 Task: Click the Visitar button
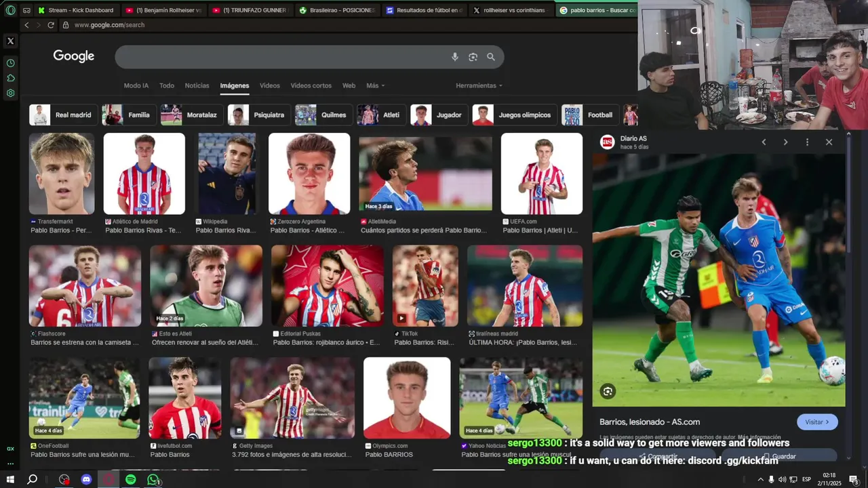point(817,422)
